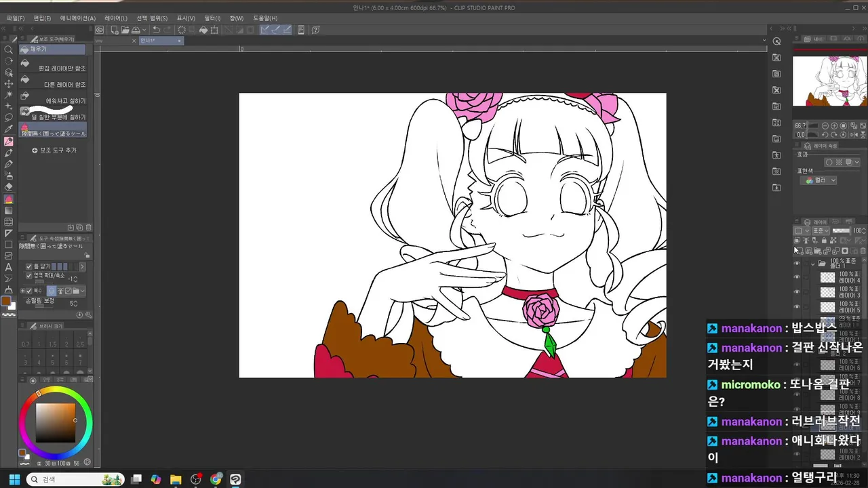Select the Move layer tool
Viewport: 868px width, 488px height.
8,83
